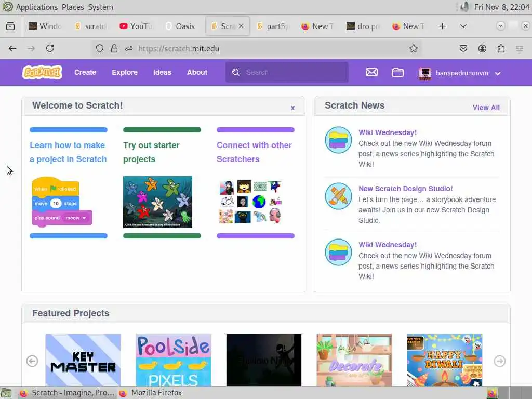Click the second Wiki Wednesday news icon
532x399 pixels.
coord(338,252)
